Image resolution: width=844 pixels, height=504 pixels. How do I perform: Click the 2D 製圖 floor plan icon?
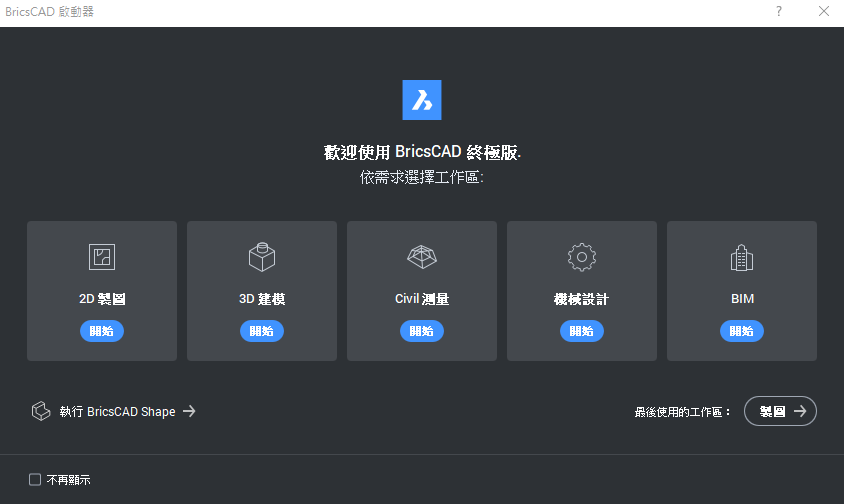click(x=102, y=257)
